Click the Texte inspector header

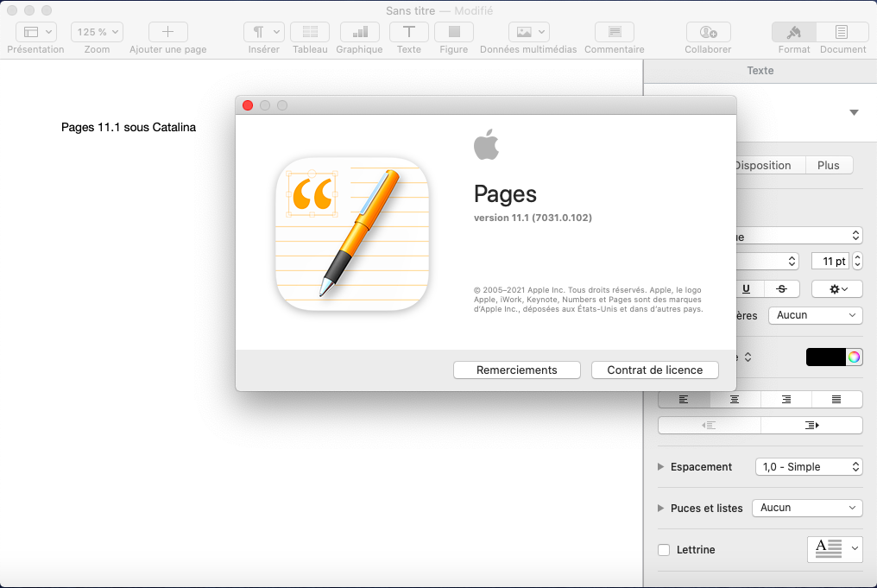tap(760, 71)
